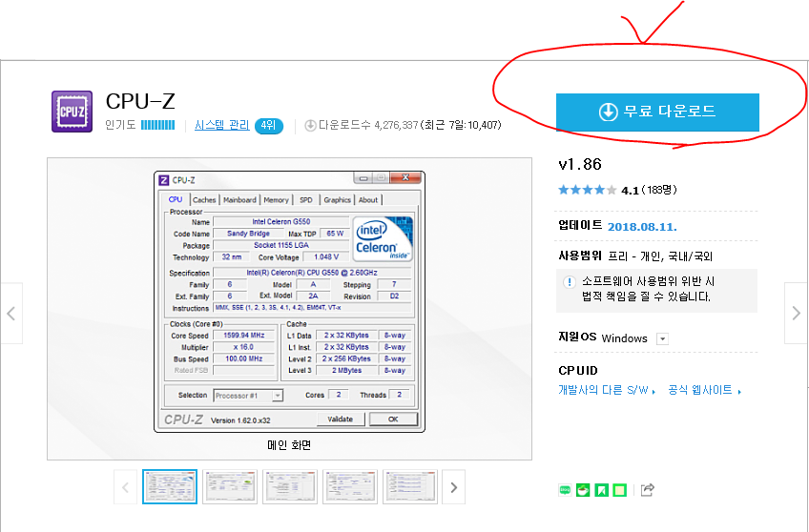This screenshot has height=532, width=809.
Task: Click the 4위 ranking badge
Action: point(269,125)
